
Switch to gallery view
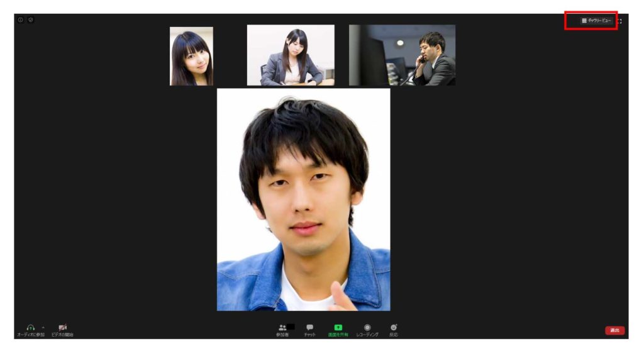pos(596,21)
